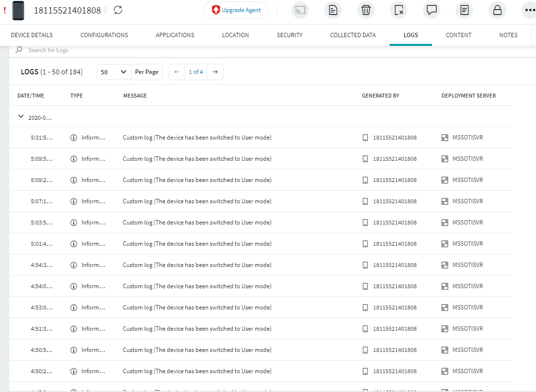This screenshot has width=536, height=392.
Task: Click the padlock lock device icon
Action: coord(497,10)
